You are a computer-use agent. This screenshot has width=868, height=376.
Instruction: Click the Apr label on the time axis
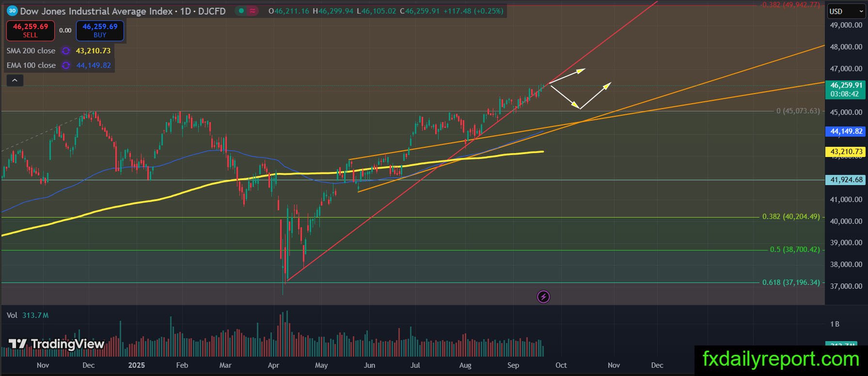pyautogui.click(x=274, y=365)
